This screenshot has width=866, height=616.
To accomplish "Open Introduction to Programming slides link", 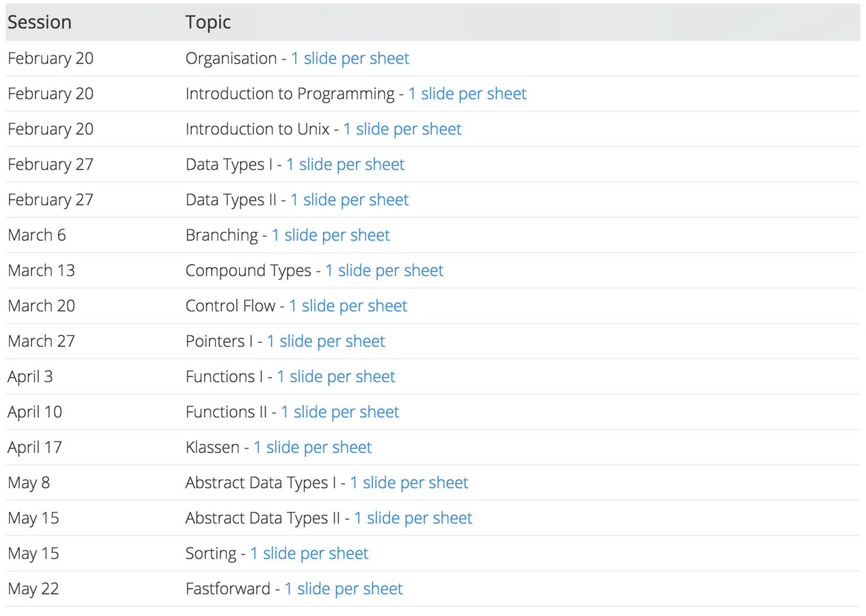I will pos(468,94).
